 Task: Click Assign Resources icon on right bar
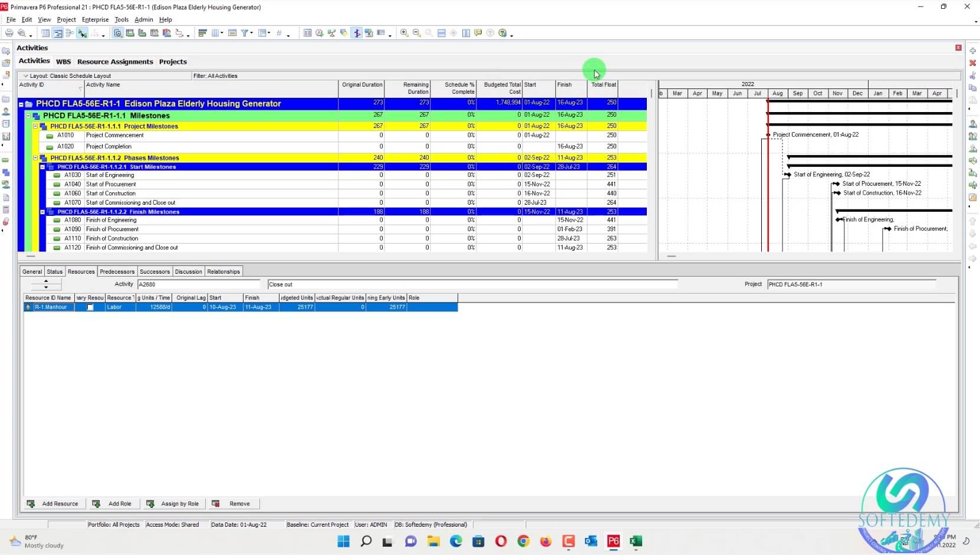click(x=973, y=124)
